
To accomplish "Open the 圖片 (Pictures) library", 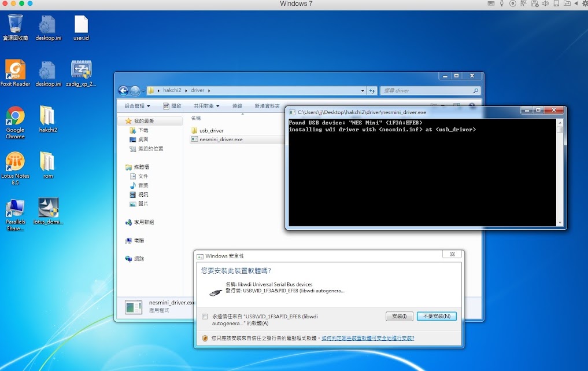I will [x=139, y=204].
